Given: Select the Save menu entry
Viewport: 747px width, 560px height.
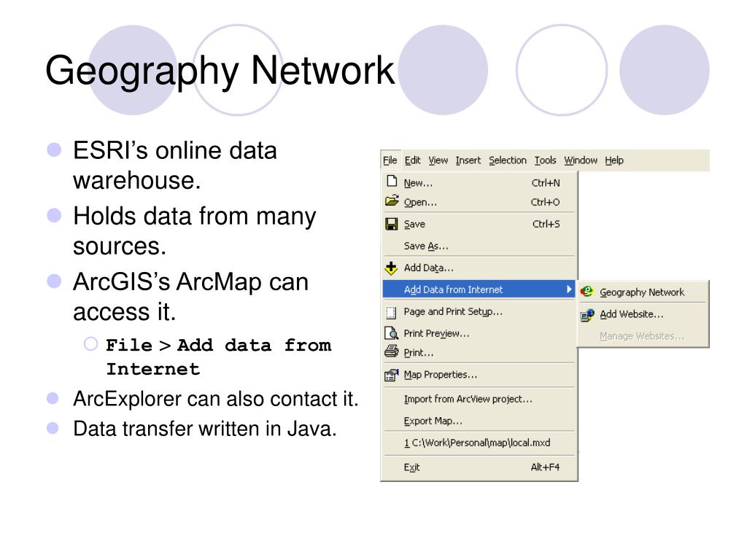Looking at the screenshot, I should click(x=479, y=225).
